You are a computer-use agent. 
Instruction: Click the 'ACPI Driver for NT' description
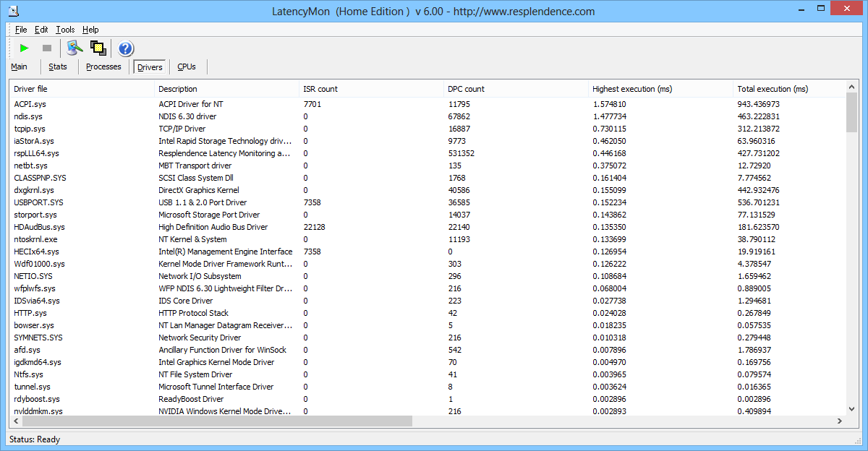[x=191, y=104]
